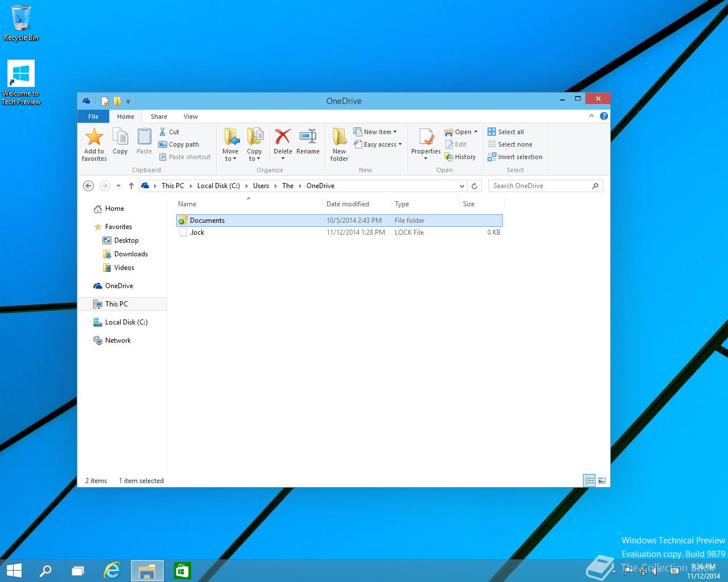The height and width of the screenshot is (582, 728).
Task: Click the Forward navigation arrow
Action: click(105, 186)
